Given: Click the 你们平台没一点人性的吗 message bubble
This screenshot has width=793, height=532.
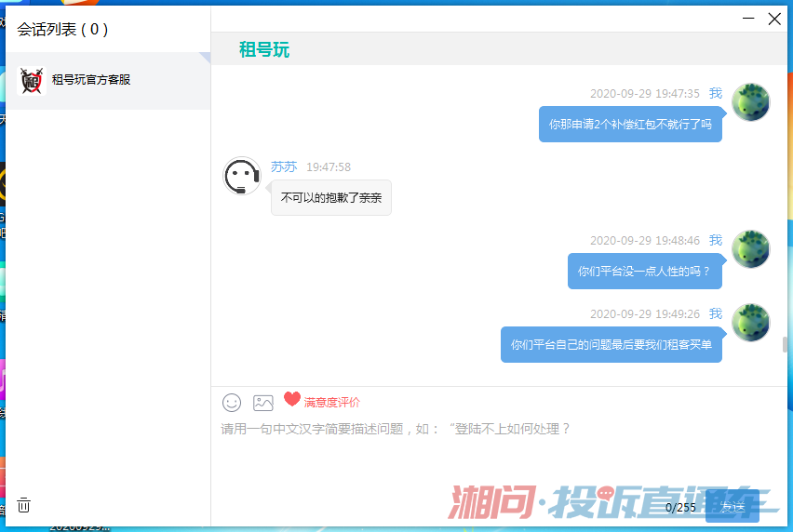Looking at the screenshot, I should (644, 272).
